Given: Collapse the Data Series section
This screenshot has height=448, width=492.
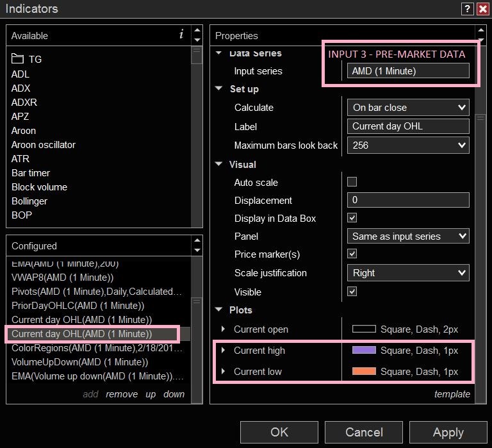Looking at the screenshot, I should point(218,53).
